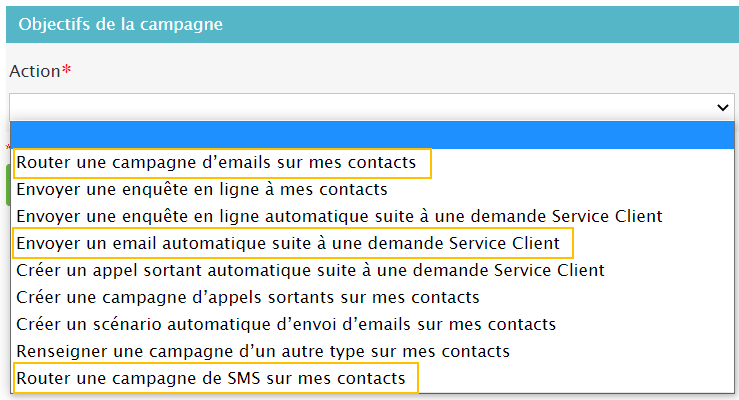Click the 'Objectifs de la campagne' header title
Image resolution: width=739 pixels, height=400 pixels.
tap(120, 22)
